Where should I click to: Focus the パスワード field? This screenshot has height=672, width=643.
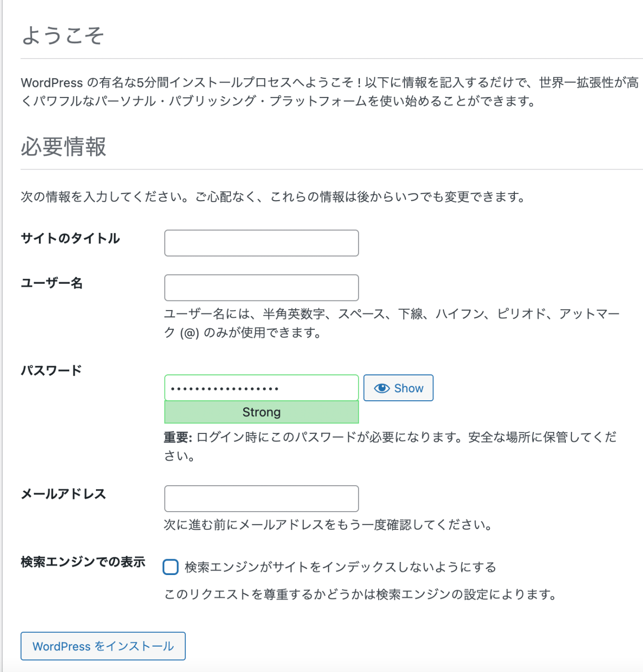(262, 387)
